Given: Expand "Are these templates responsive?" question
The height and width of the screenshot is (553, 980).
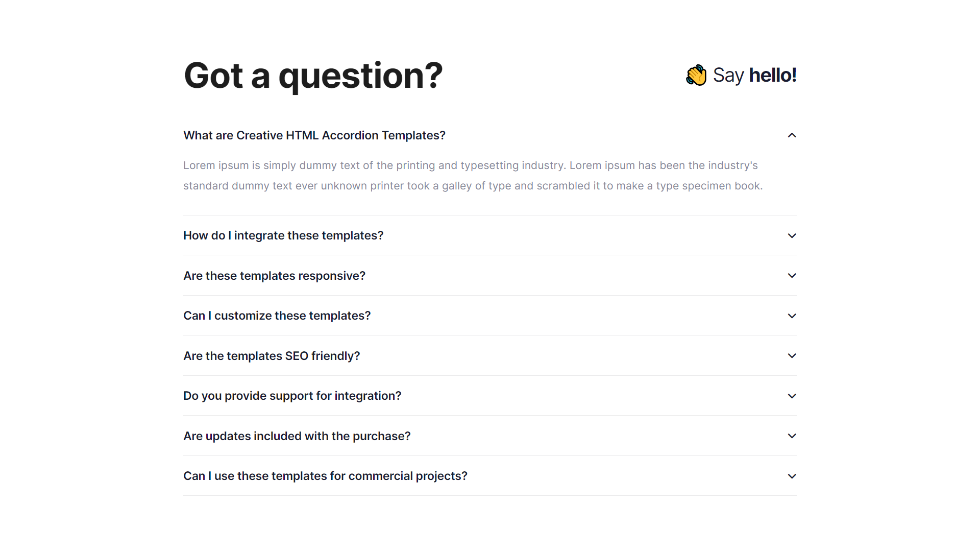Looking at the screenshot, I should (x=274, y=276).
